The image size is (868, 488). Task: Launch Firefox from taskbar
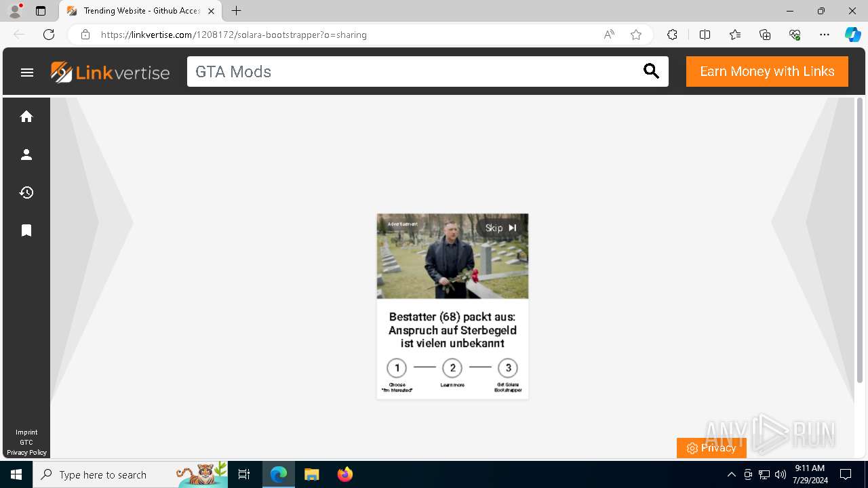tap(345, 474)
